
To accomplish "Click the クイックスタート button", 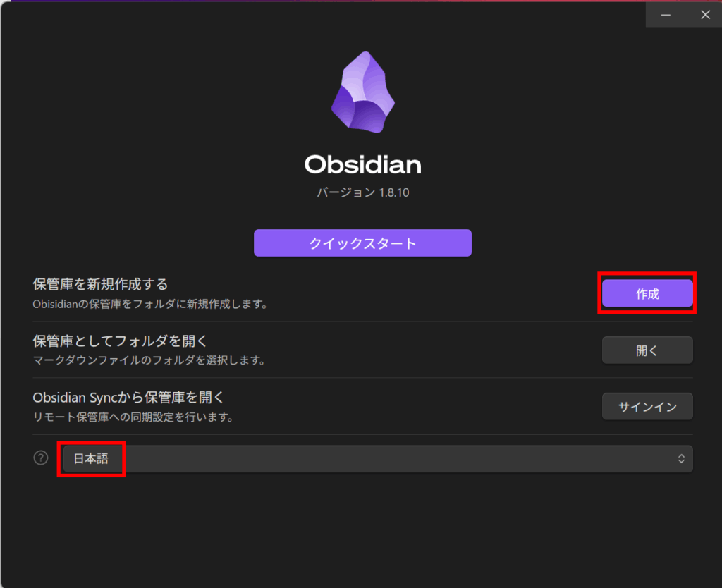I will [x=363, y=243].
